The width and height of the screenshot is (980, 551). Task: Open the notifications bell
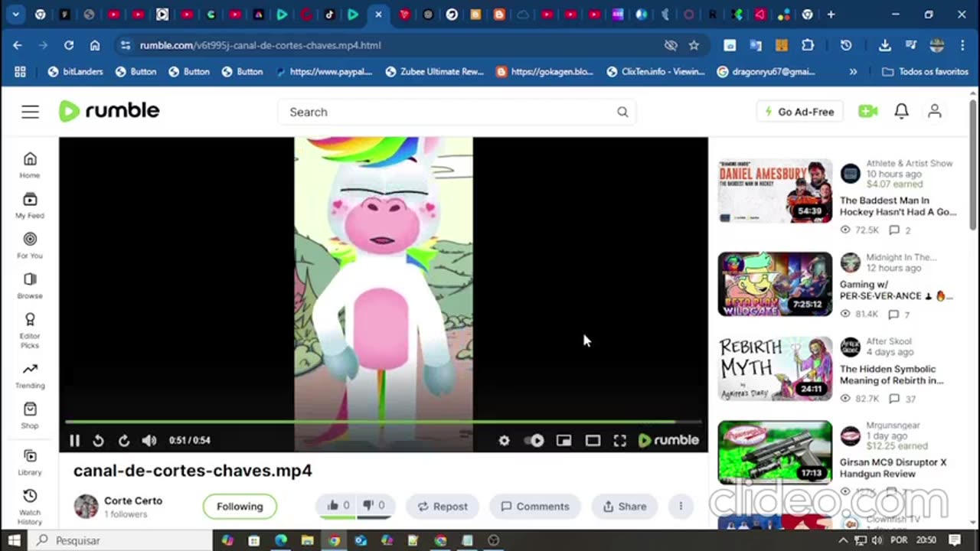[901, 111]
